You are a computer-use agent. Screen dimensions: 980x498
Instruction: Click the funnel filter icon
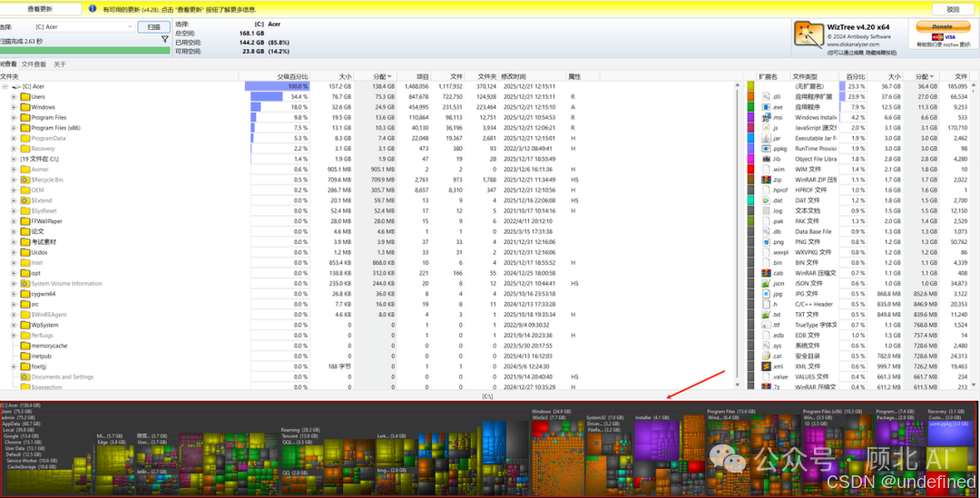click(x=164, y=39)
